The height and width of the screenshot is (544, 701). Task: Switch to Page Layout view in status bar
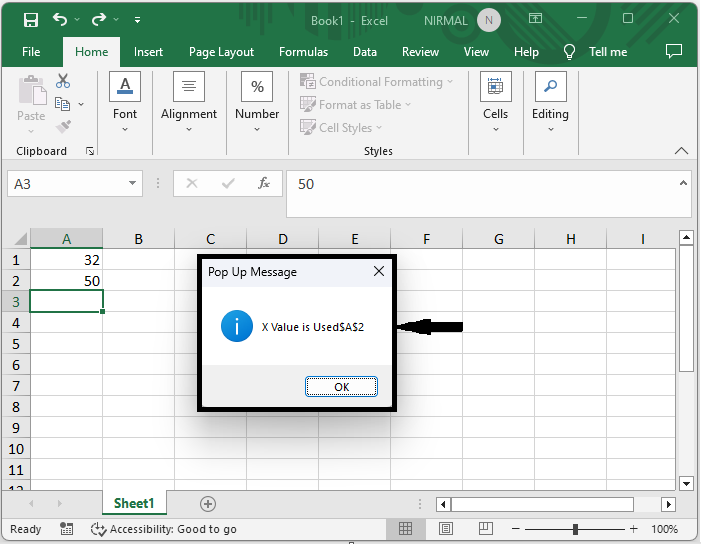(446, 529)
